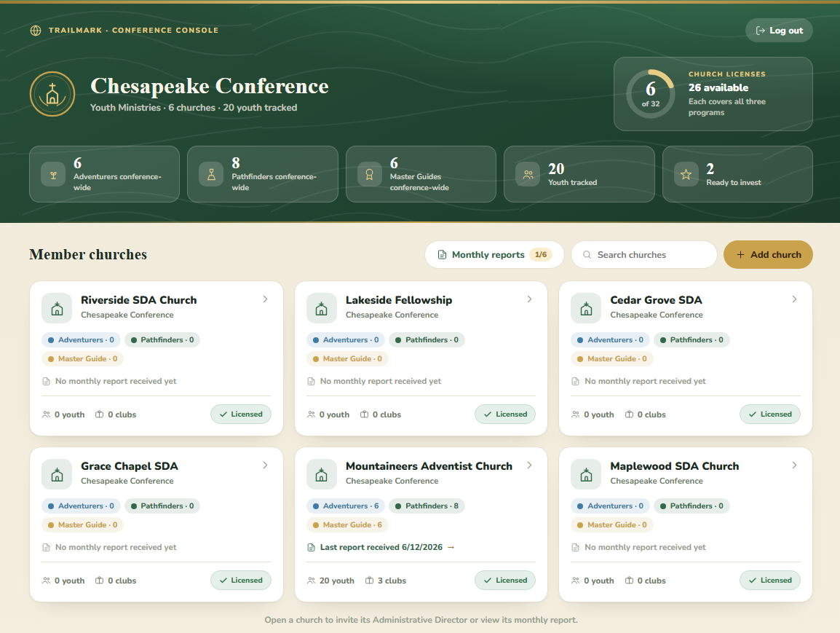Click the Licensed badge on Lakeside Fellowship
Viewport: 840px width, 633px height.
click(x=505, y=414)
